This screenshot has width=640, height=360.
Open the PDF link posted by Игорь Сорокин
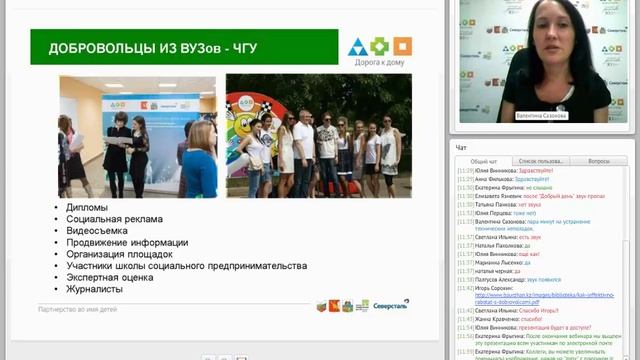pyautogui.click(x=544, y=298)
